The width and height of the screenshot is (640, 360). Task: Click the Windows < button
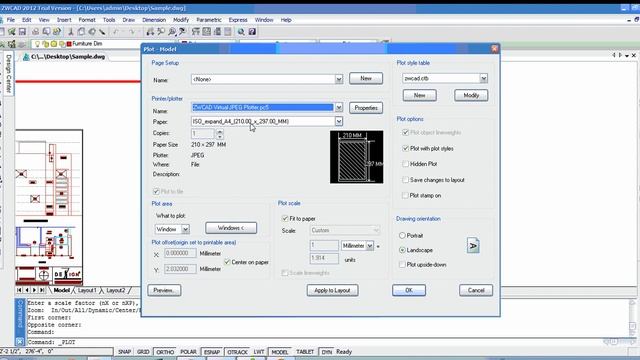point(231,228)
